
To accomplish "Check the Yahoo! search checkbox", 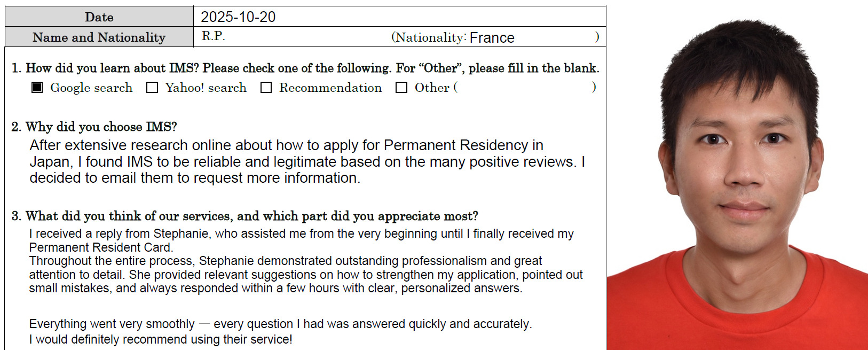I will (152, 88).
